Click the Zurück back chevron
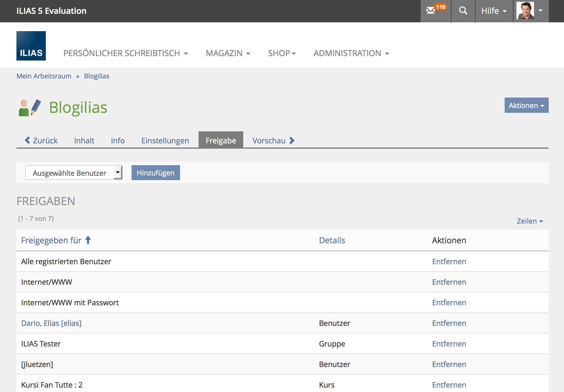The width and height of the screenshot is (564, 392). click(28, 140)
